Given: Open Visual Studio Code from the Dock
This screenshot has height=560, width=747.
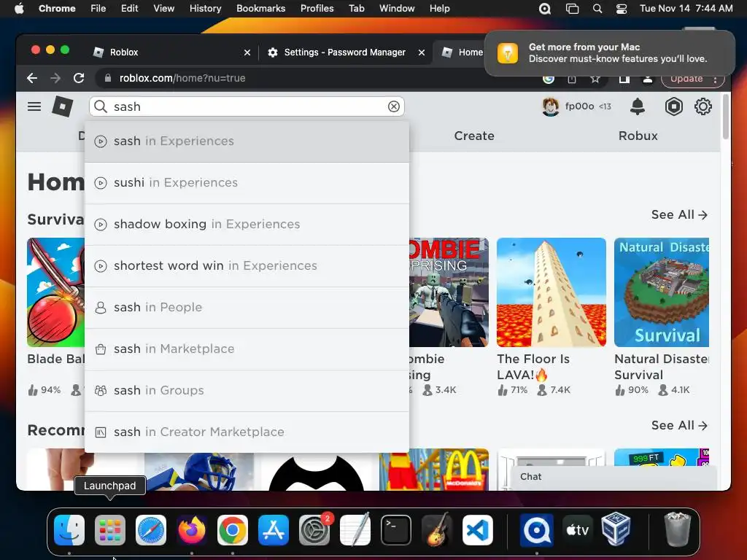Looking at the screenshot, I should click(x=477, y=530).
